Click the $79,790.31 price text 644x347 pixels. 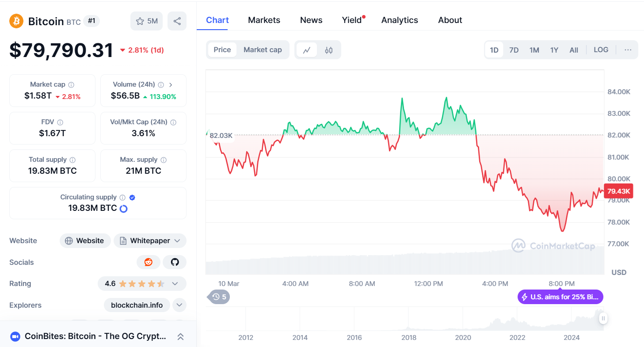(x=61, y=50)
